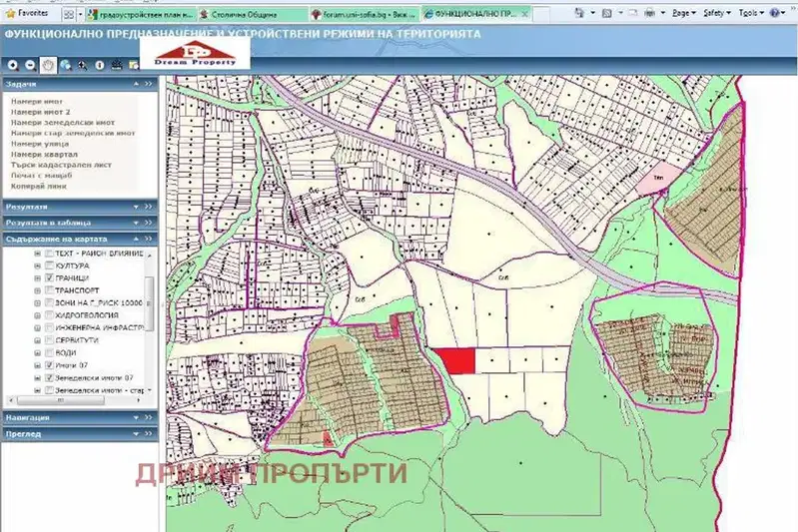Switch to градоустройствен план browser tab
Image resolution: width=798 pixels, height=532 pixels.
coord(141,15)
